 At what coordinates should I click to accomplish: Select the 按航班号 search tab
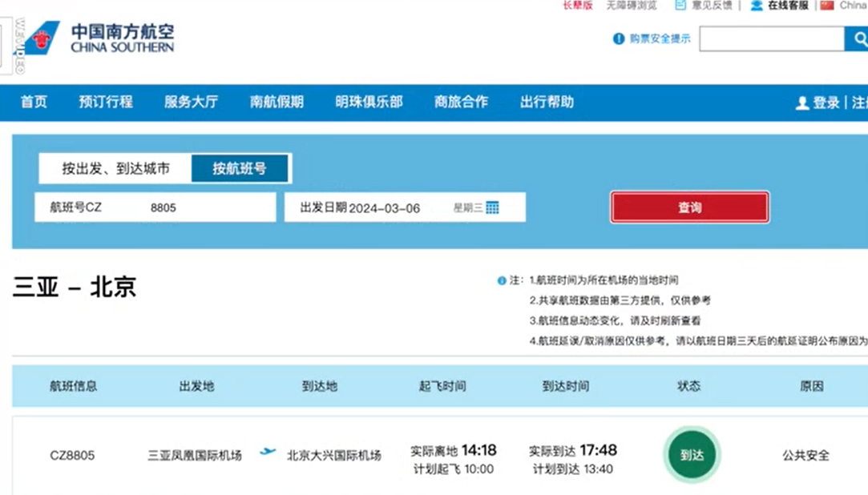[240, 168]
